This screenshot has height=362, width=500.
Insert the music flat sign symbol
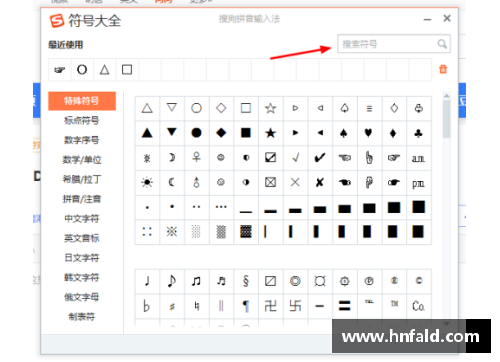tap(147, 306)
